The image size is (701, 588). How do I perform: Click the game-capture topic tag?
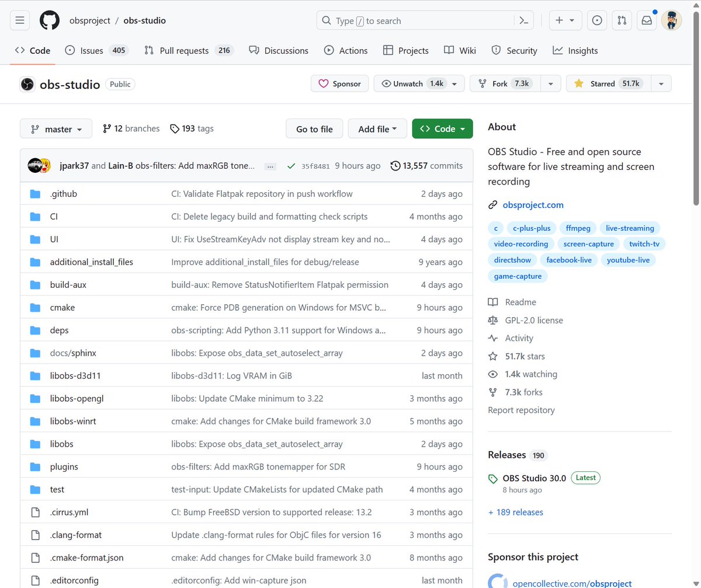click(518, 276)
